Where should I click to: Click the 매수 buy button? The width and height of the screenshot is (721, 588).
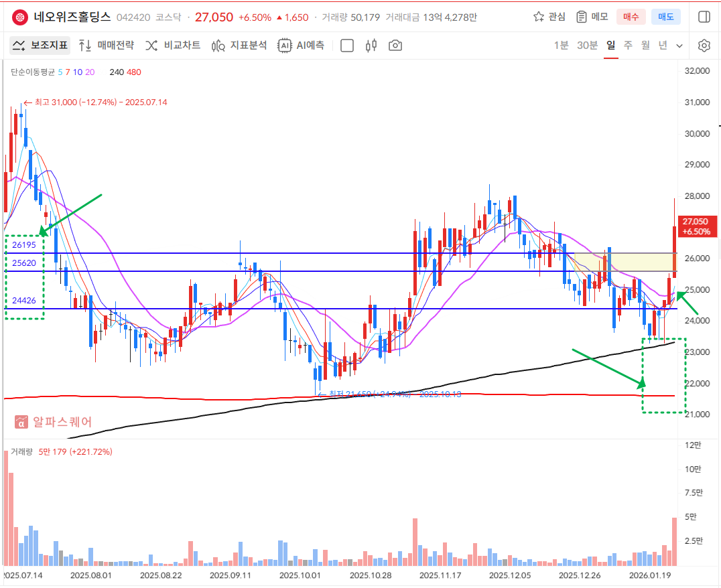pyautogui.click(x=631, y=17)
